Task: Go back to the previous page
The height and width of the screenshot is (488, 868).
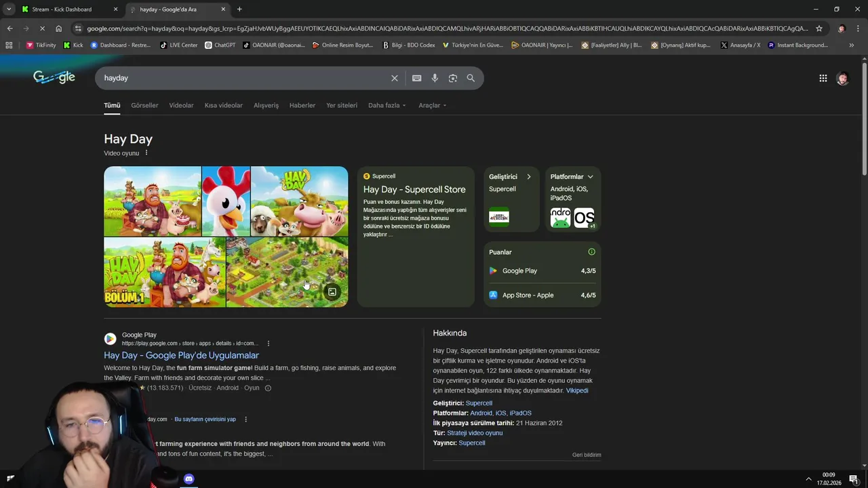Action: [x=9, y=28]
